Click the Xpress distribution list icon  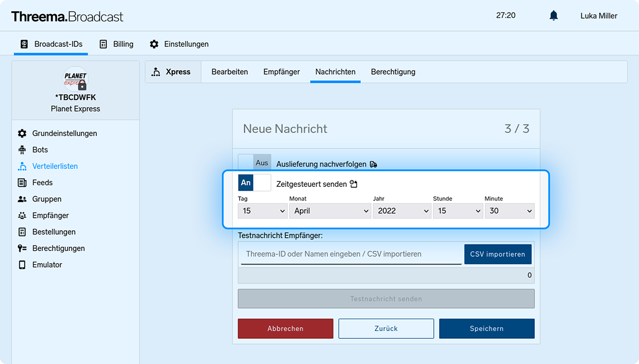(x=156, y=72)
